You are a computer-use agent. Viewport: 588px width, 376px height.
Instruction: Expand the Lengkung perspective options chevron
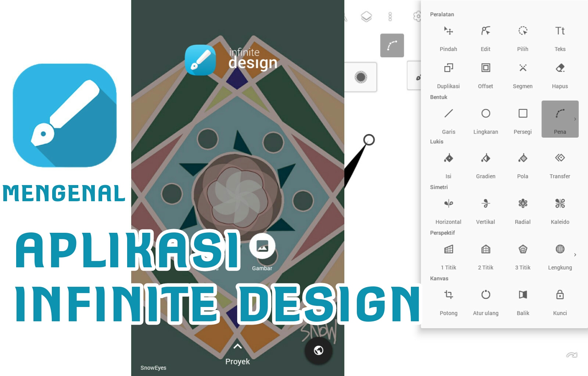pos(576,254)
